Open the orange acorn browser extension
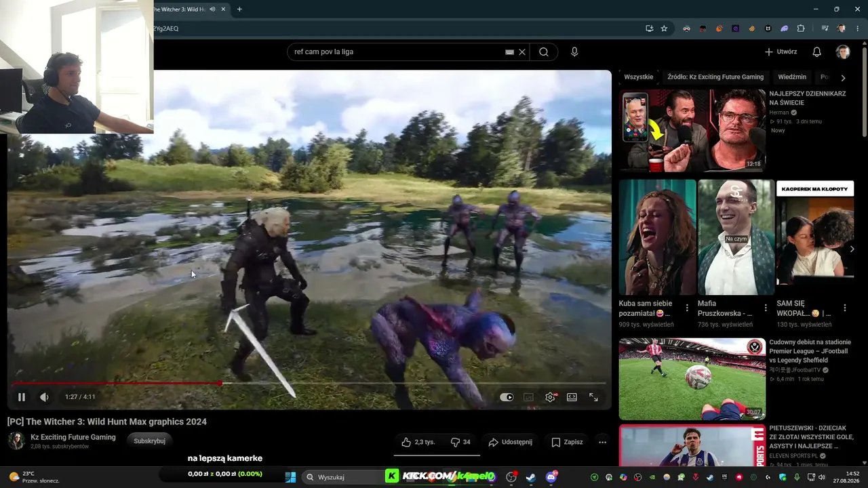The image size is (868, 488). 719,28
